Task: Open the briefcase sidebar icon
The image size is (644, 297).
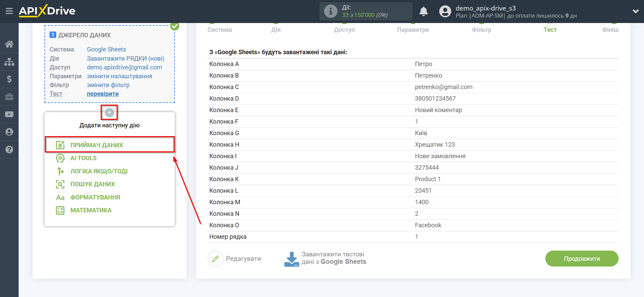Action: [9, 97]
